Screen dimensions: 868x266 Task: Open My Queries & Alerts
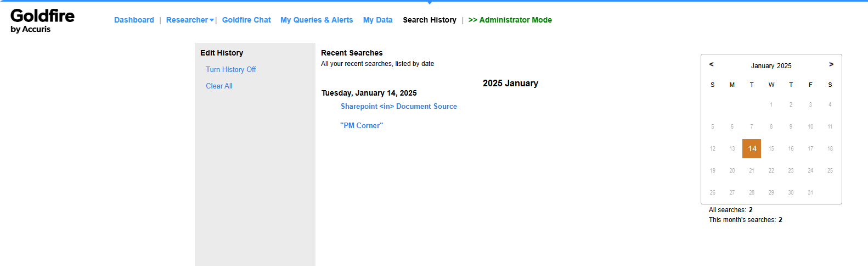click(317, 20)
